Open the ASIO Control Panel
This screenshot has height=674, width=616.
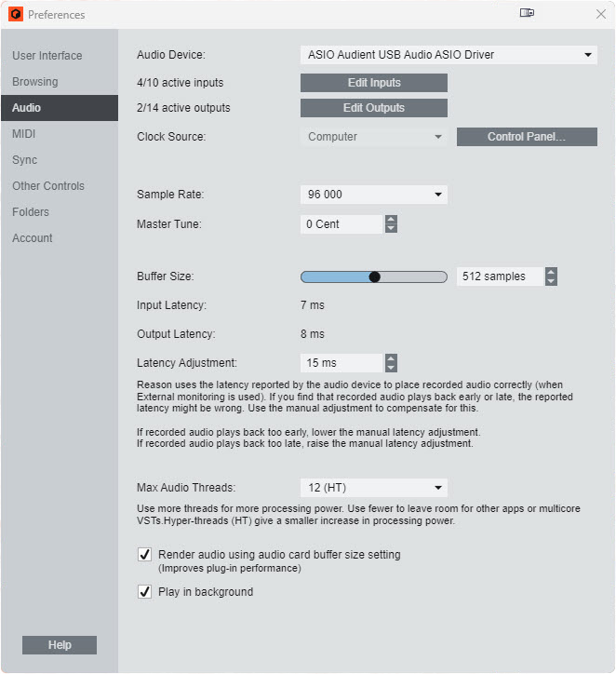click(526, 137)
